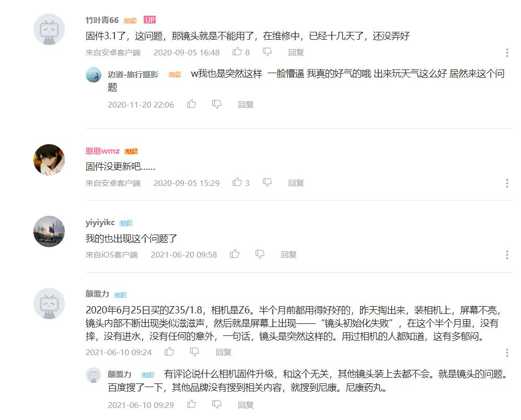Screen dimensions: 521x420
Task: Reply to the comment by 憨憨wmz
Action: click(x=296, y=183)
